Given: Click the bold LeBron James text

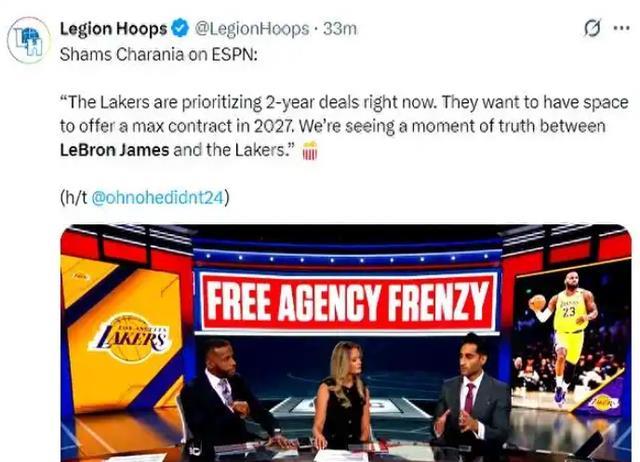Looking at the screenshot, I should pyautogui.click(x=114, y=150).
